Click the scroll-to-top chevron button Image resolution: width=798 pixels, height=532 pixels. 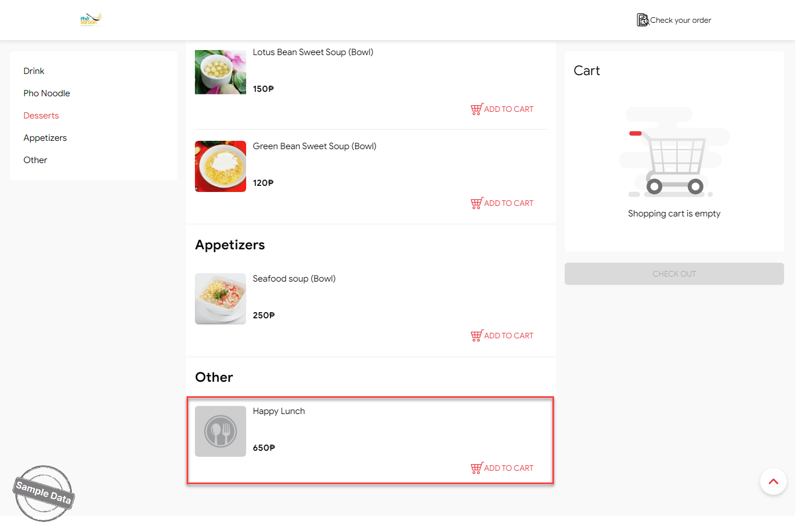tap(773, 481)
